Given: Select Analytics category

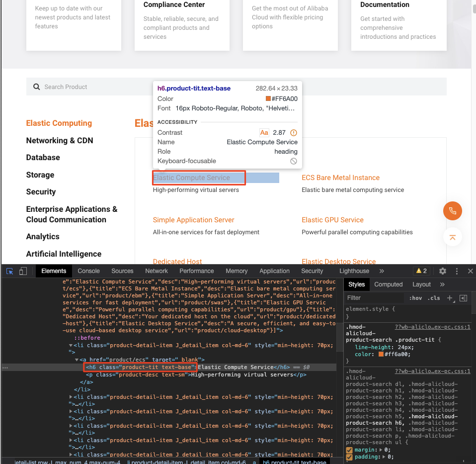Looking at the screenshot, I should point(43,236).
